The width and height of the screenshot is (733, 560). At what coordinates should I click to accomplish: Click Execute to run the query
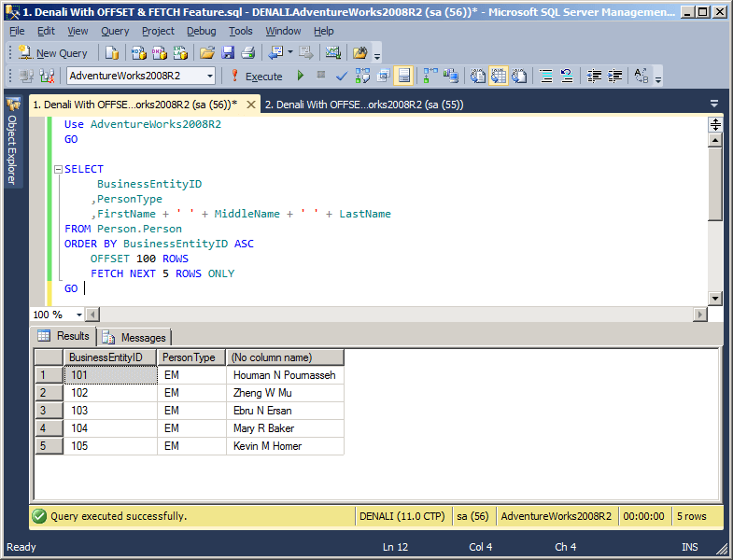pos(256,77)
